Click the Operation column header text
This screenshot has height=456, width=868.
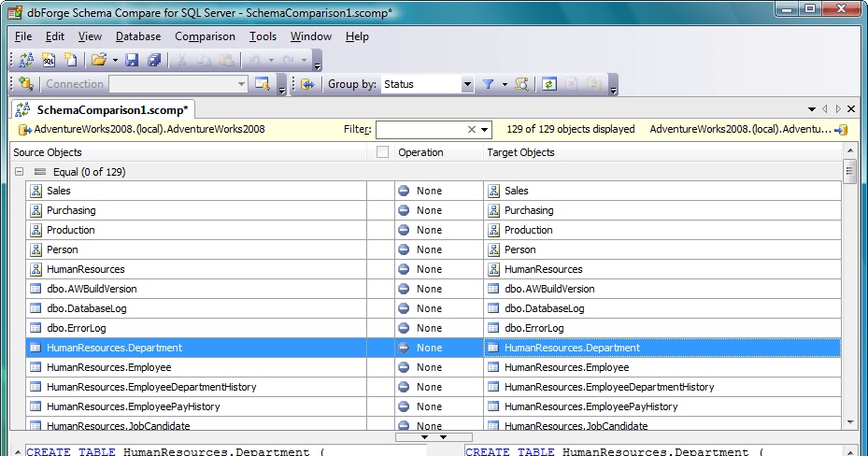(x=420, y=152)
